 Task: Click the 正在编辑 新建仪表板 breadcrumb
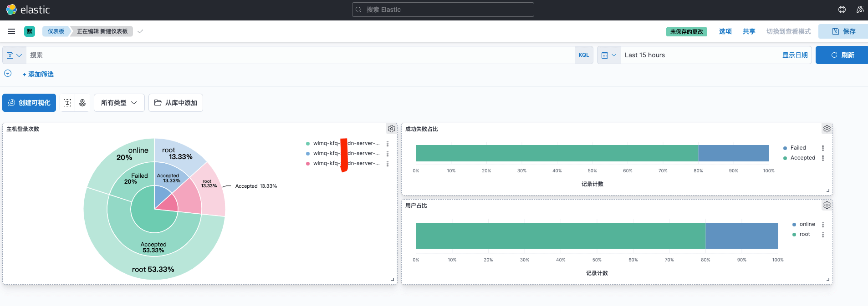coord(102,31)
